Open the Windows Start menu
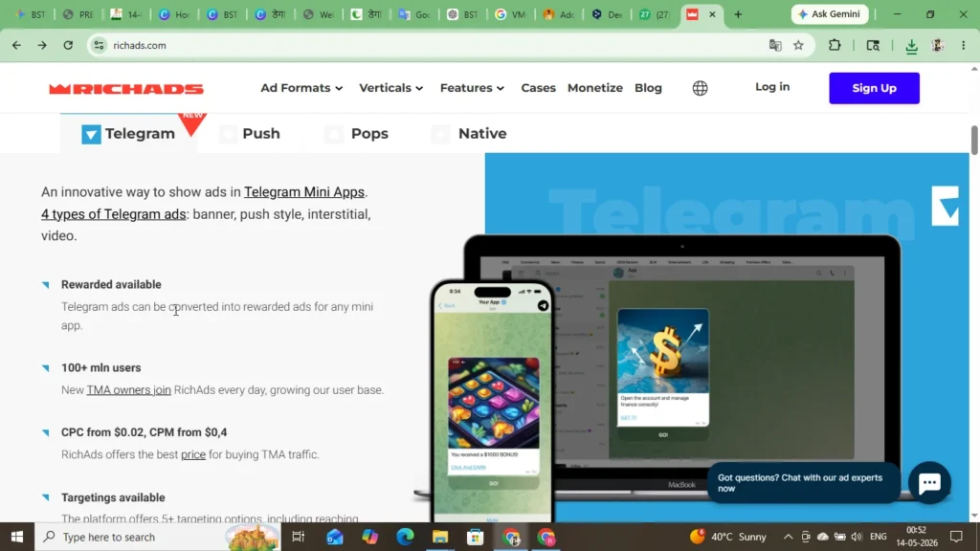This screenshot has height=551, width=980. [17, 537]
